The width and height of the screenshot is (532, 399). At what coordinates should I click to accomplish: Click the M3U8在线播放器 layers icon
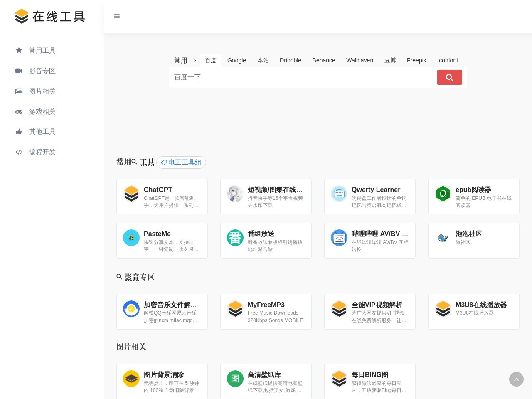click(x=443, y=309)
